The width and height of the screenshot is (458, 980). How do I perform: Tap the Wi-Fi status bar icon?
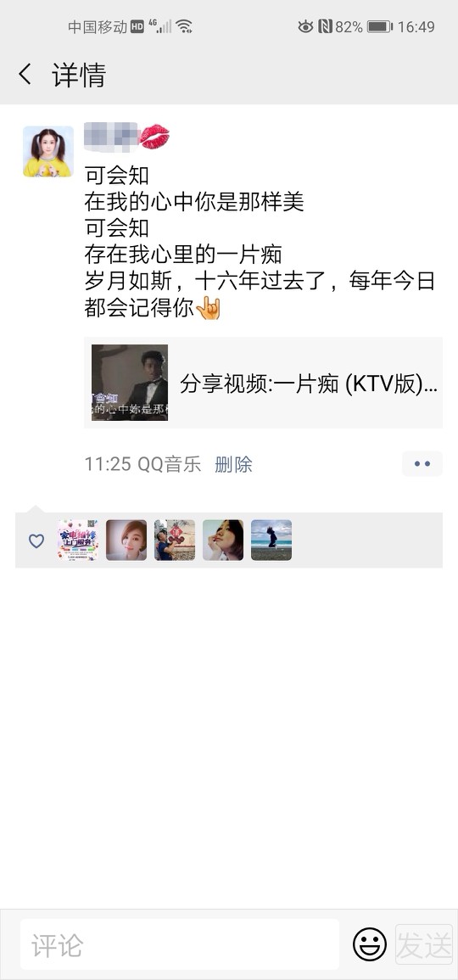tap(184, 26)
